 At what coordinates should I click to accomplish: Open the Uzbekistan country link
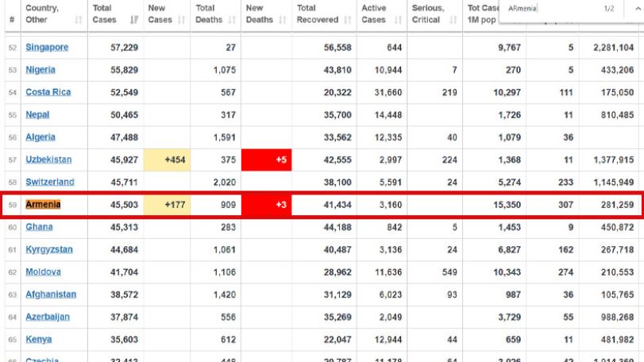point(48,160)
